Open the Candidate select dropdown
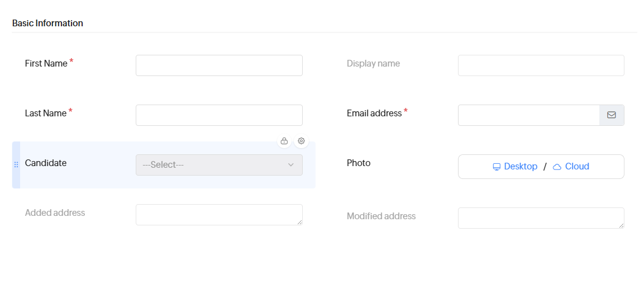Viewport: 644px width, 288px height. [219, 165]
